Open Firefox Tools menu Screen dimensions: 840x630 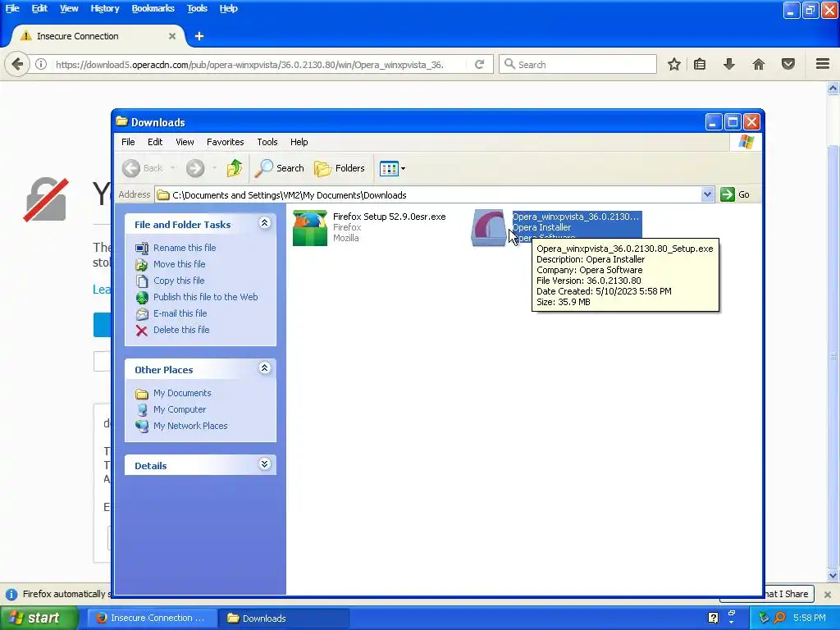point(197,8)
